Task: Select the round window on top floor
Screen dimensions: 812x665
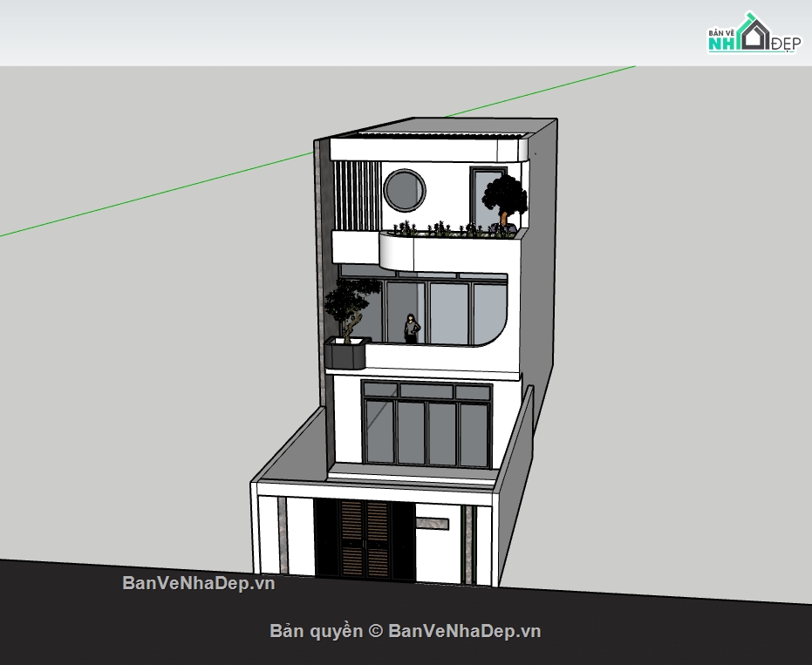Action: click(405, 190)
